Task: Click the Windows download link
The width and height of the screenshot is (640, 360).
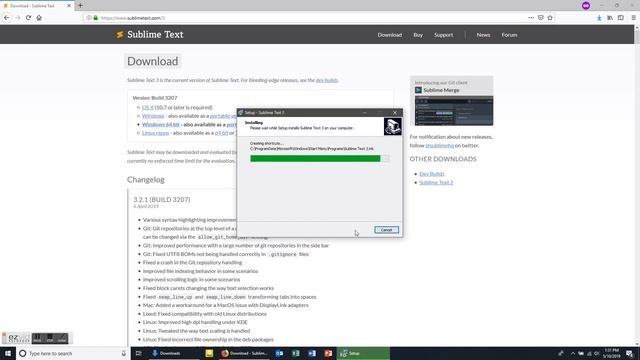Action: point(153,116)
